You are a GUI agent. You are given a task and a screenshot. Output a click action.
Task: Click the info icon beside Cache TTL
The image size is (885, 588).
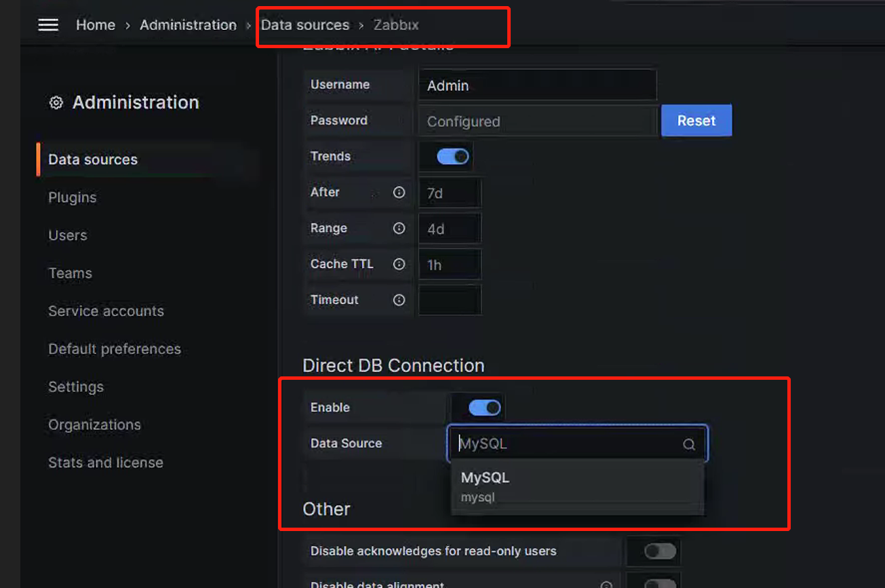[x=399, y=264]
